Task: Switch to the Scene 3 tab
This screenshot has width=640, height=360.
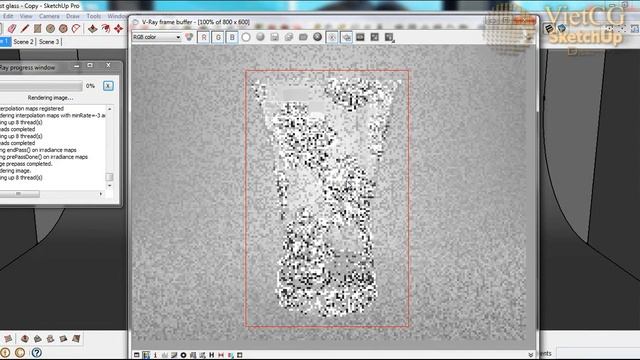Action: click(49, 42)
